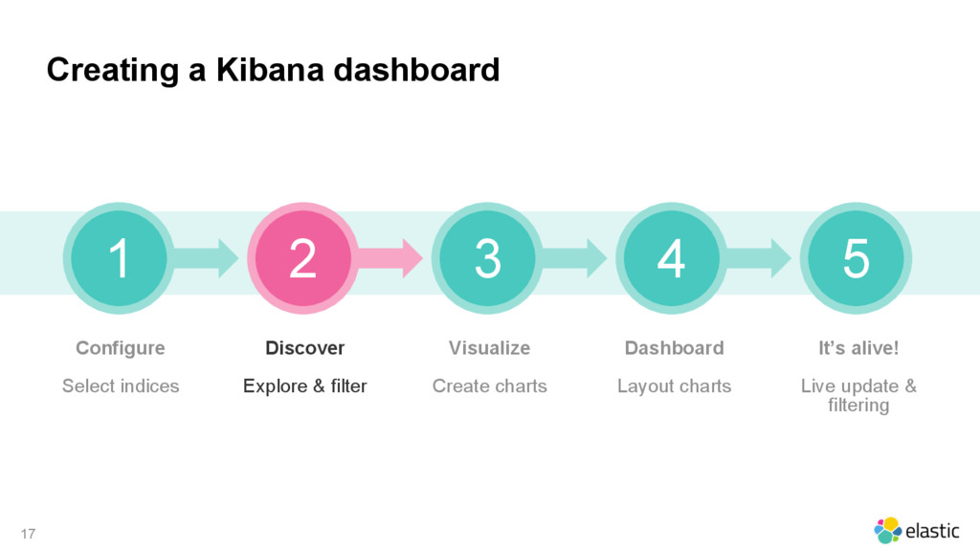980x551 pixels.
Task: Select the pink step 2 circle
Action: click(303, 258)
